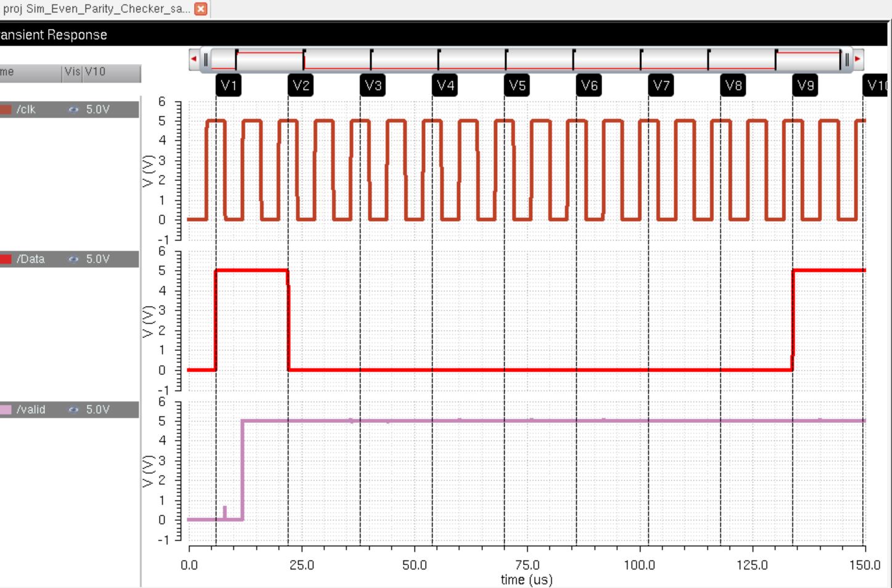
Task: Click the V4 vertical marker label
Action: (445, 86)
